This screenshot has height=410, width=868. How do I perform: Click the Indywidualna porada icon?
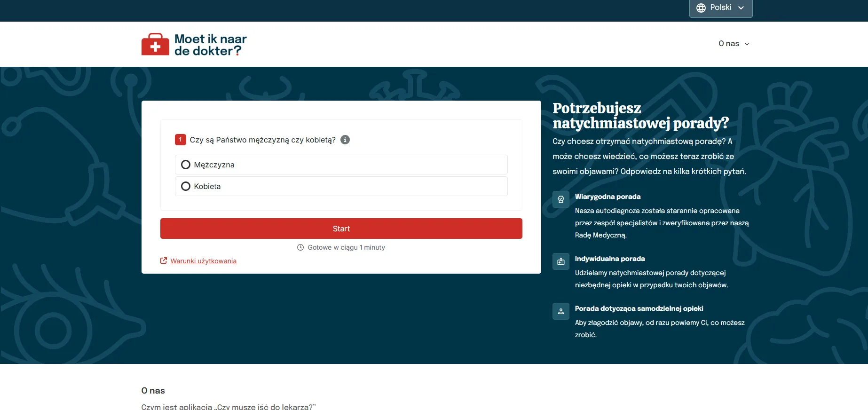(x=560, y=262)
